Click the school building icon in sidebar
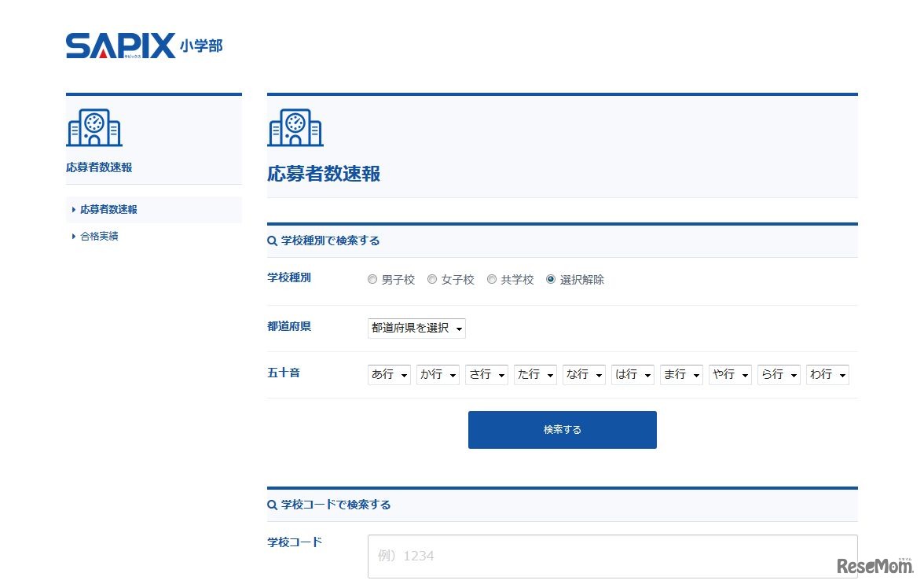 [94, 127]
